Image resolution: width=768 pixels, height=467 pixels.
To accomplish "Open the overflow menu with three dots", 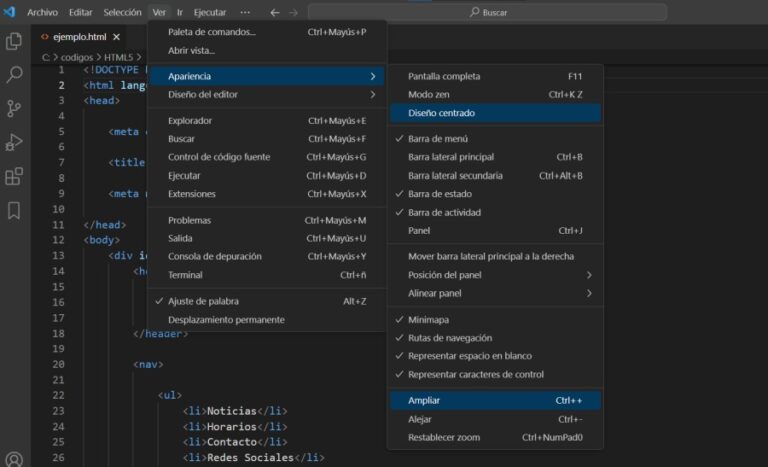I will [246, 12].
